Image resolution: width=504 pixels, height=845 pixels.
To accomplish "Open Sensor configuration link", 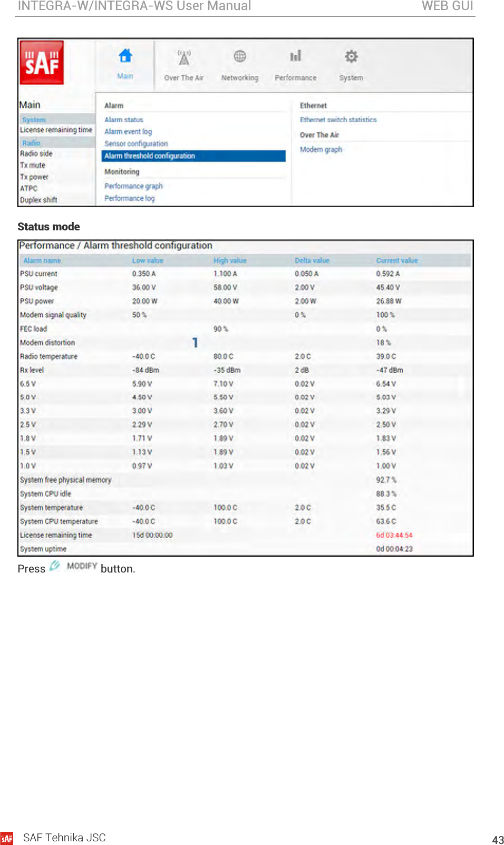I will tap(136, 144).
